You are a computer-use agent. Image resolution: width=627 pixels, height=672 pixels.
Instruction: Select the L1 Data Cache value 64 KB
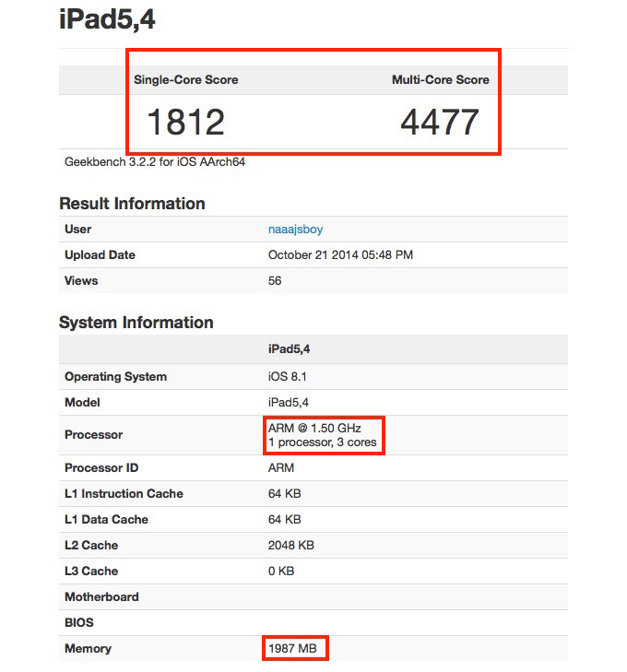coord(285,519)
